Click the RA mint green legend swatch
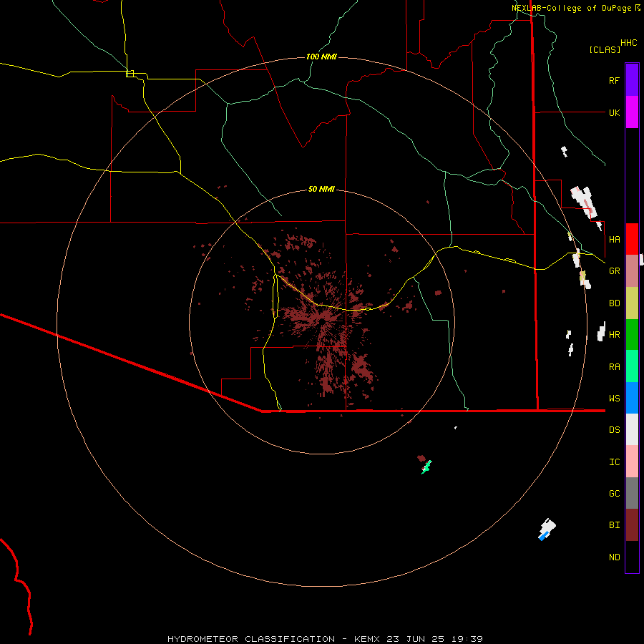Image resolution: width=644 pixels, height=644 pixels. 632,366
